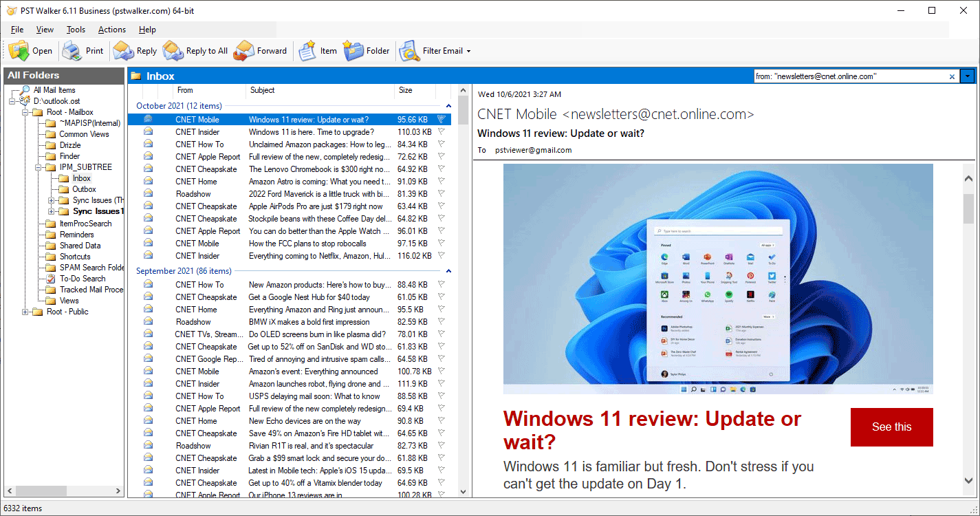The image size is (980, 516).
Task: Click envelope icon of CNET How To Unclaimed Amazon email
Action: (148, 144)
